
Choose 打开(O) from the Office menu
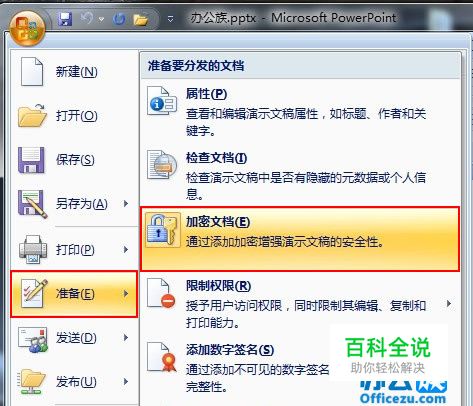[77, 116]
